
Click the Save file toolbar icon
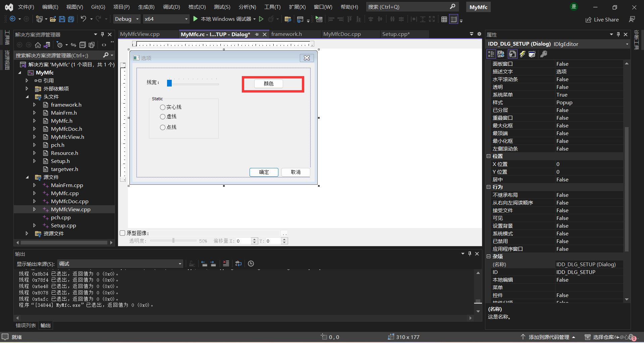click(62, 19)
